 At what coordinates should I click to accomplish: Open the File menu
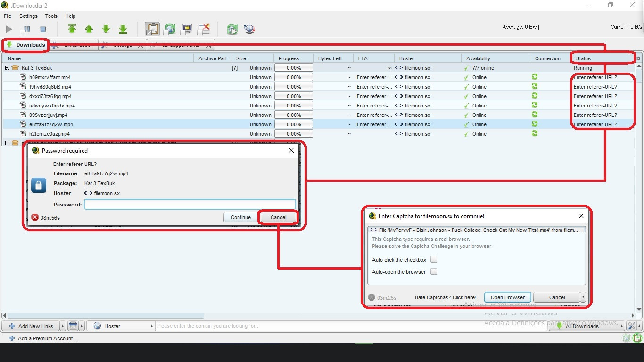click(8, 16)
